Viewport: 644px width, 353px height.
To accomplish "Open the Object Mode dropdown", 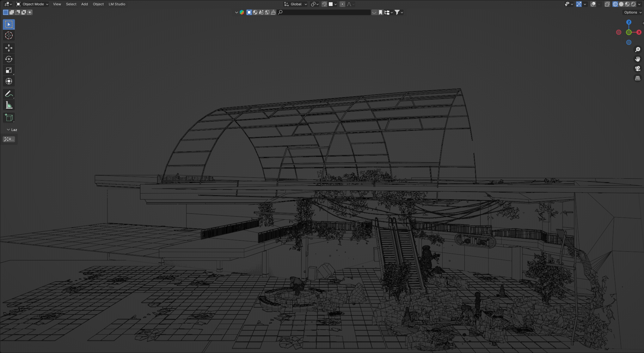I will (x=32, y=4).
